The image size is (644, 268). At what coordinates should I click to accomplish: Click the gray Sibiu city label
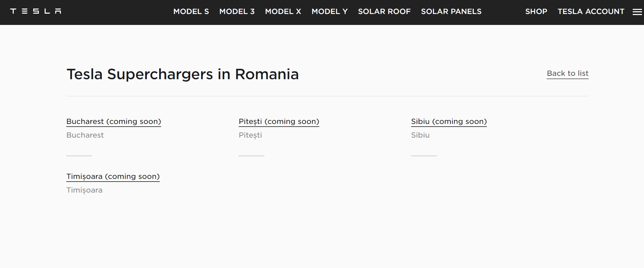[420, 135]
